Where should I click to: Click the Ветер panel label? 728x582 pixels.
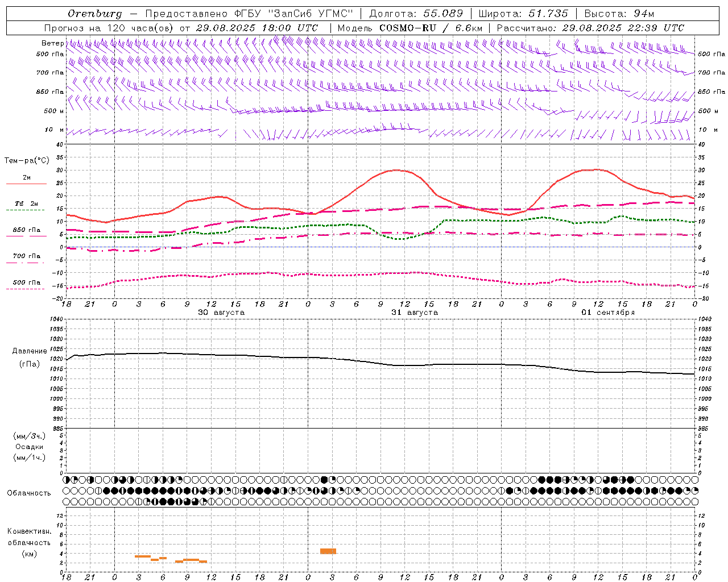pyautogui.click(x=52, y=43)
